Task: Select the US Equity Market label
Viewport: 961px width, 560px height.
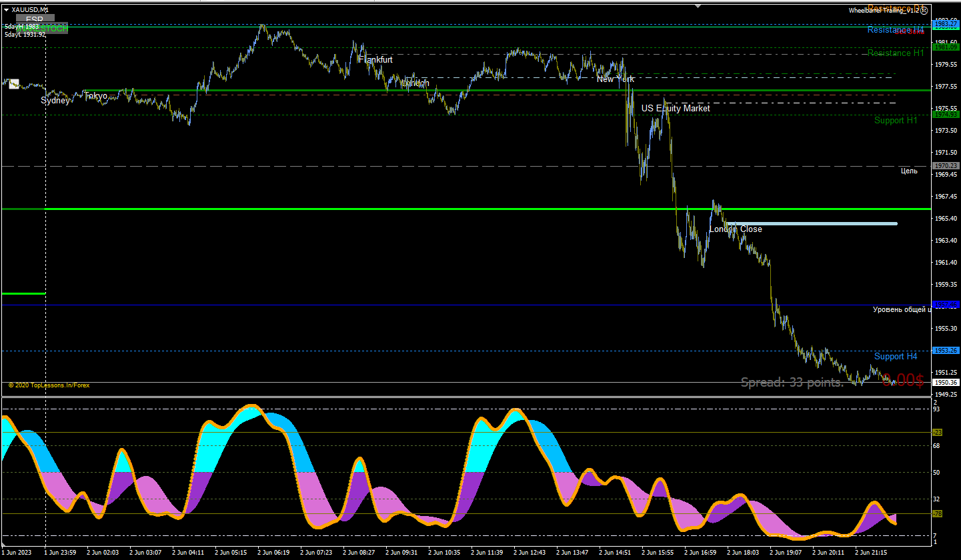Action: click(676, 108)
